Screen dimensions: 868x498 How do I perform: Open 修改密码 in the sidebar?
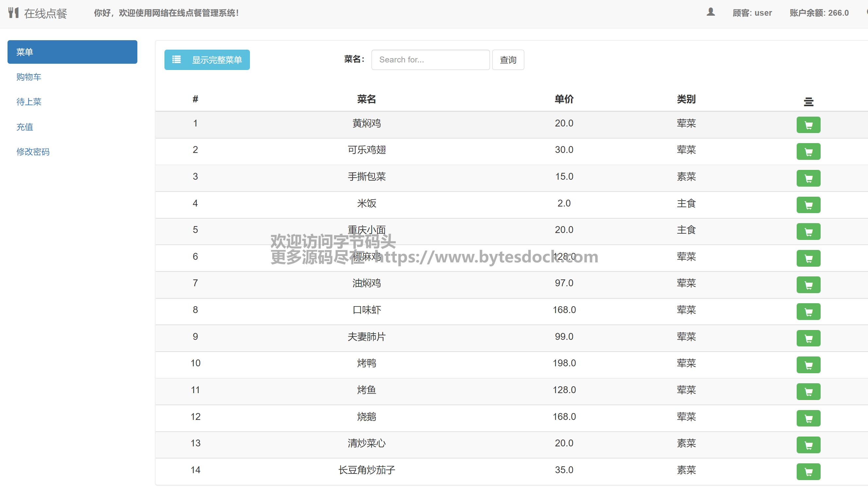click(33, 152)
